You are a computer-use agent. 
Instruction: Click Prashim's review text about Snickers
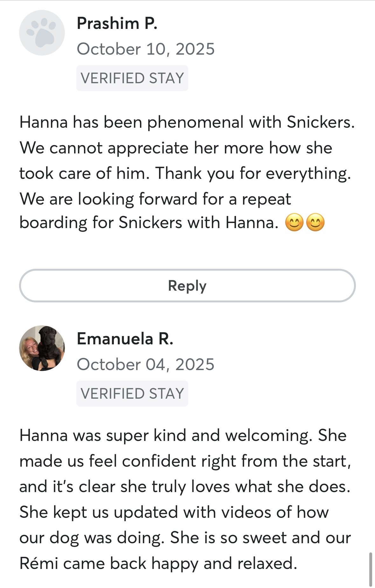tap(187, 173)
